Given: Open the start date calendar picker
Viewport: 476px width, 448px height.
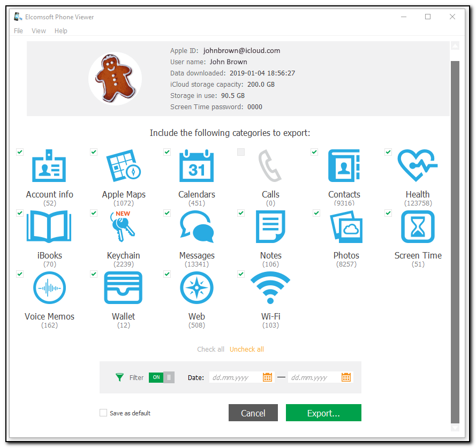Looking at the screenshot, I should pyautogui.click(x=268, y=377).
